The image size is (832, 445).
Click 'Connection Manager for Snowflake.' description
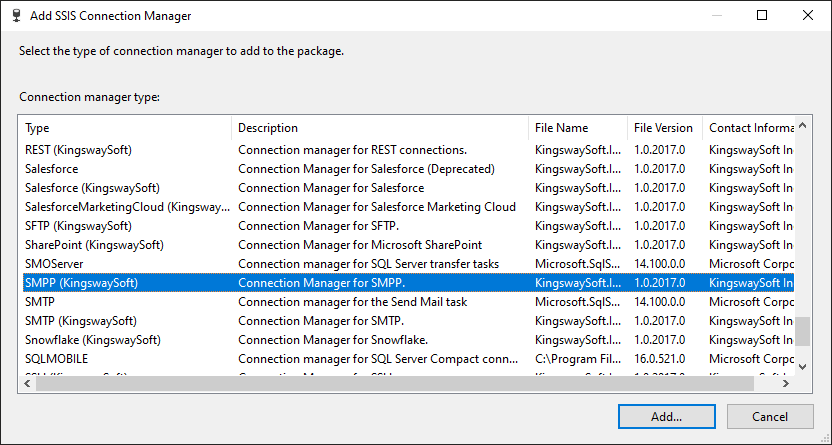(333, 340)
